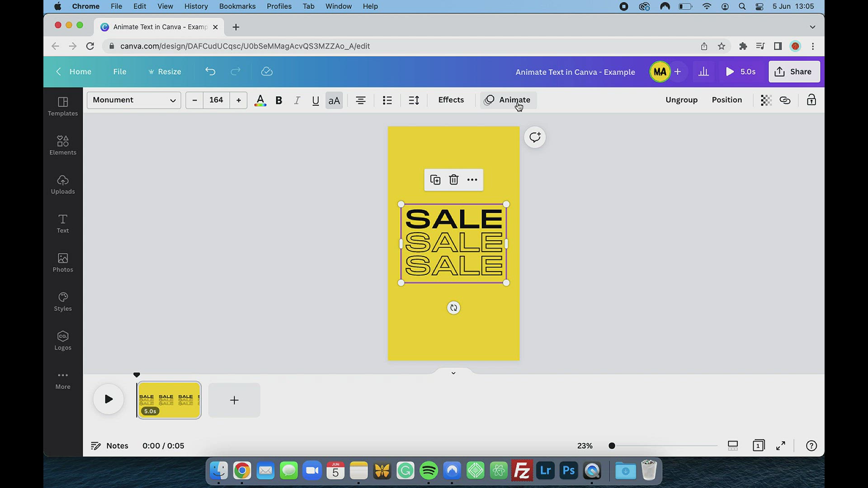This screenshot has width=868, height=488.
Task: Open the View menu in menu bar
Action: [165, 6]
